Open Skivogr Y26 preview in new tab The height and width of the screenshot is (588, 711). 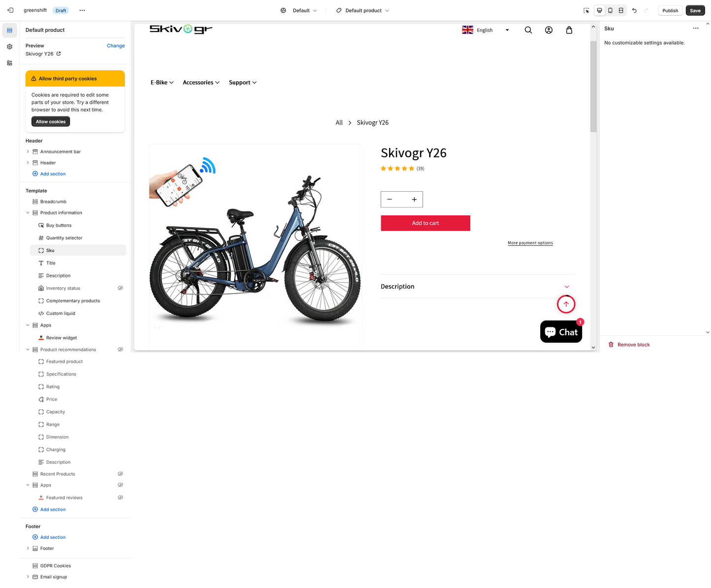click(x=59, y=54)
